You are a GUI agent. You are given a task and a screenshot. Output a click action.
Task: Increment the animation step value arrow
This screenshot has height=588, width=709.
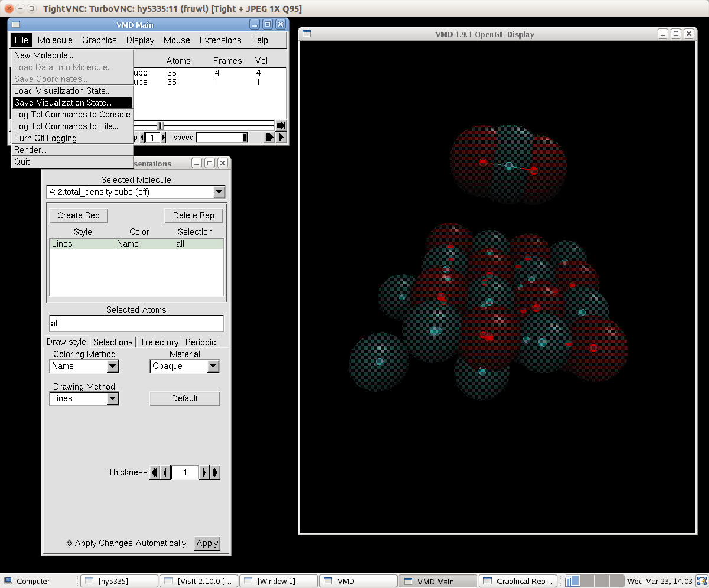[x=164, y=138]
